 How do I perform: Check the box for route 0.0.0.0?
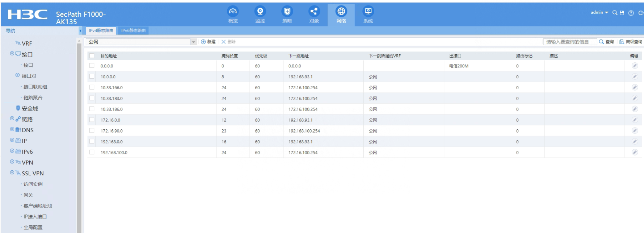click(92, 66)
